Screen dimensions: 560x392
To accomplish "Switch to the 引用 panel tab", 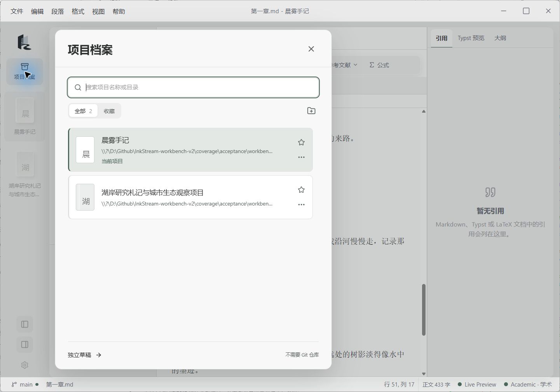I will coord(441,38).
